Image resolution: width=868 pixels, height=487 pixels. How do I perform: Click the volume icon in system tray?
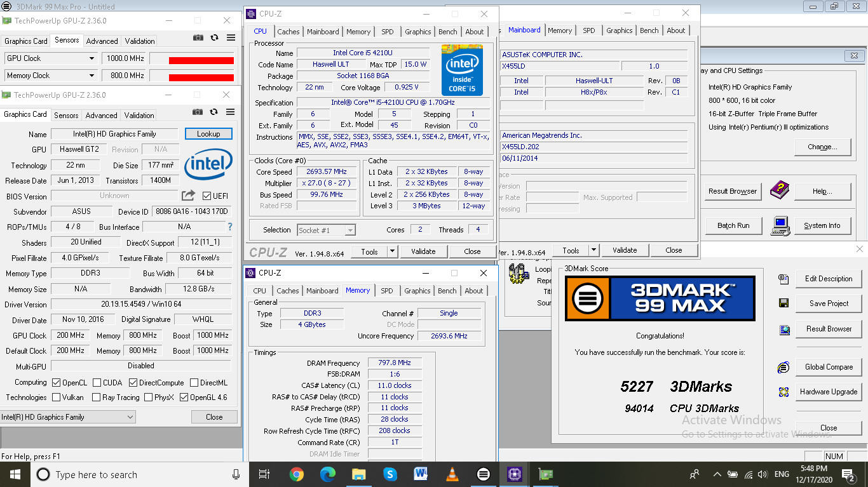point(764,474)
